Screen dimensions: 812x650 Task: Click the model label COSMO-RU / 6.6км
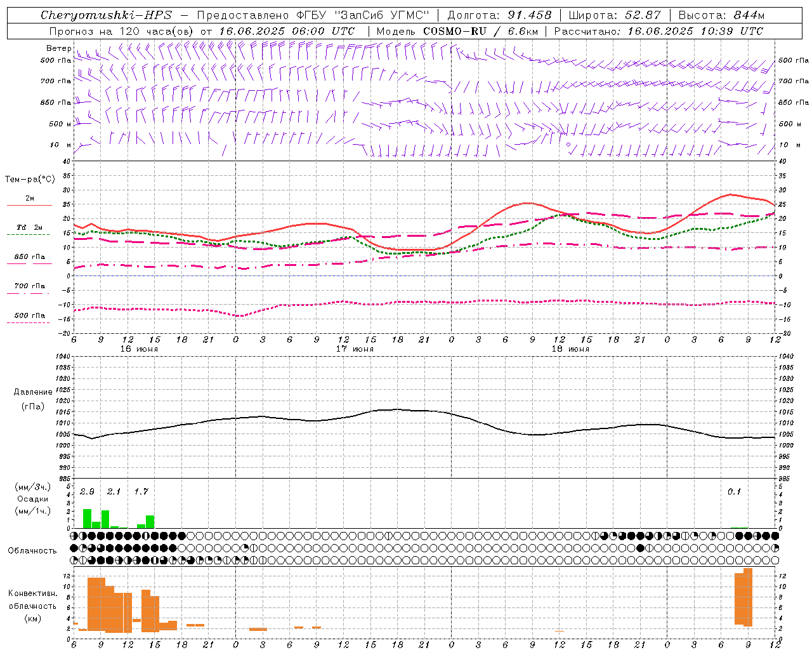tap(480, 31)
